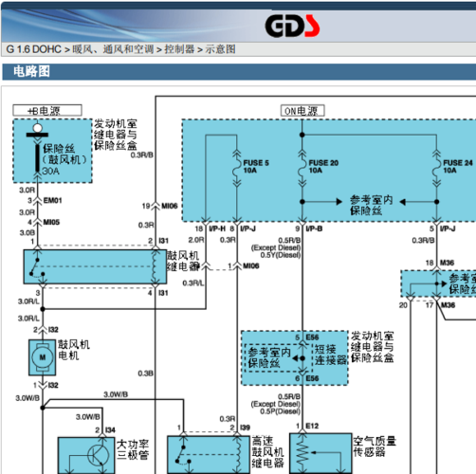Click the G 1.6 DOHC breadcrumb

[x=33, y=49]
